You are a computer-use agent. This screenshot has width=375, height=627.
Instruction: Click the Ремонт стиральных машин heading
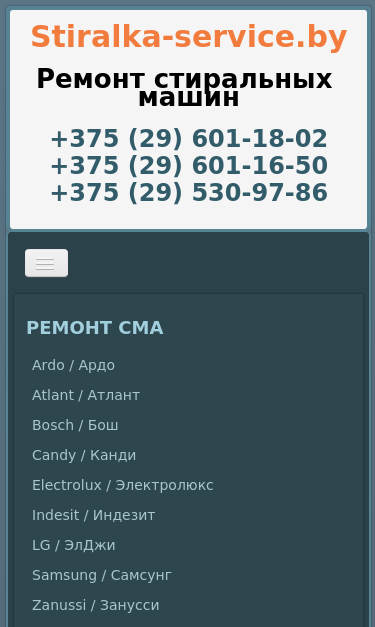point(185,88)
